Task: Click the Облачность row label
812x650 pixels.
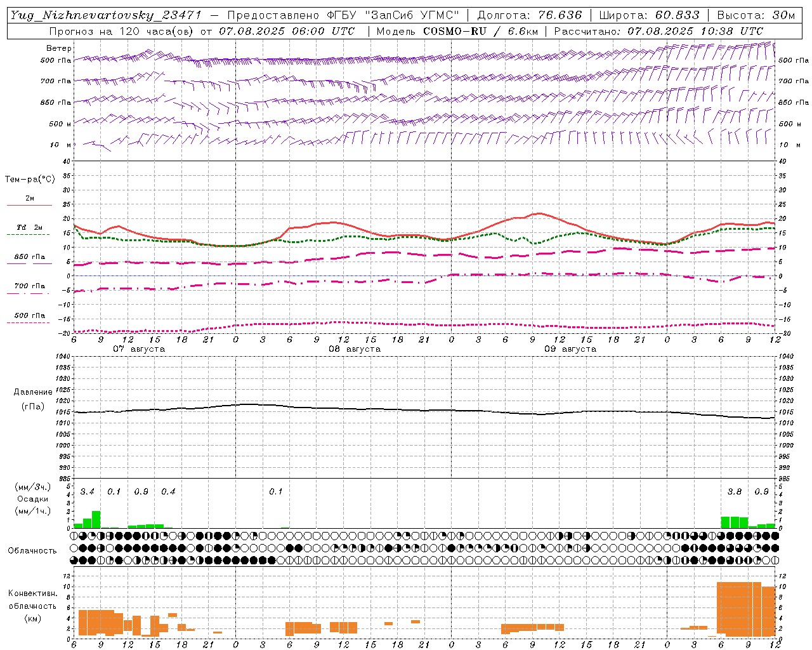Action: click(x=32, y=550)
